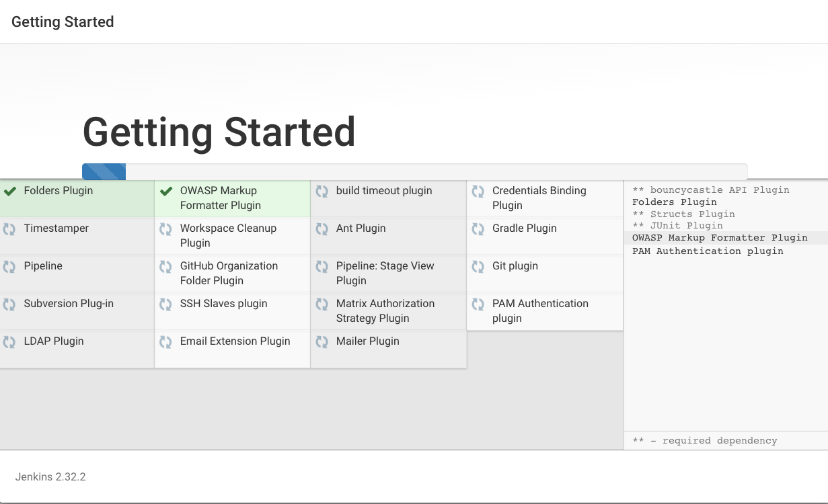
Task: Click the spinner icon next to Workspace Cleanup Plugin
Action: [165, 229]
